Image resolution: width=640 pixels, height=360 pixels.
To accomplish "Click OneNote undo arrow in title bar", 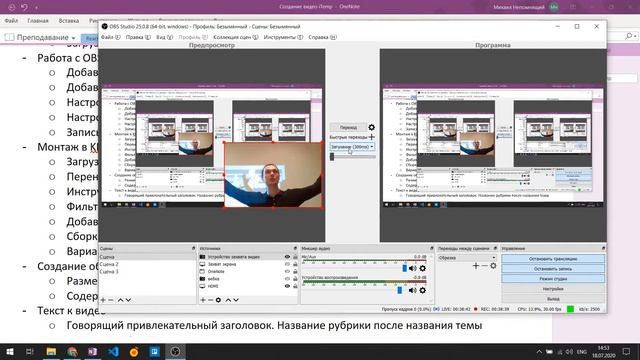I will coord(24,7).
